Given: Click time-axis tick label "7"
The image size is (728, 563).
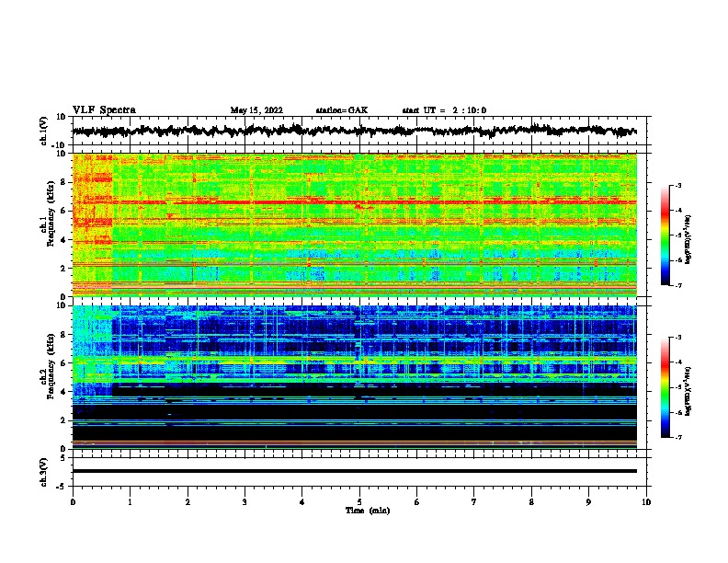Looking at the screenshot, I should [x=474, y=502].
